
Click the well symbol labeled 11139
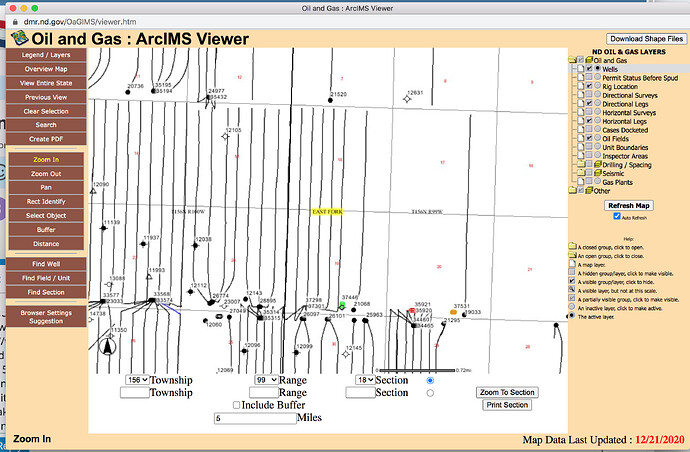pyautogui.click(x=103, y=228)
